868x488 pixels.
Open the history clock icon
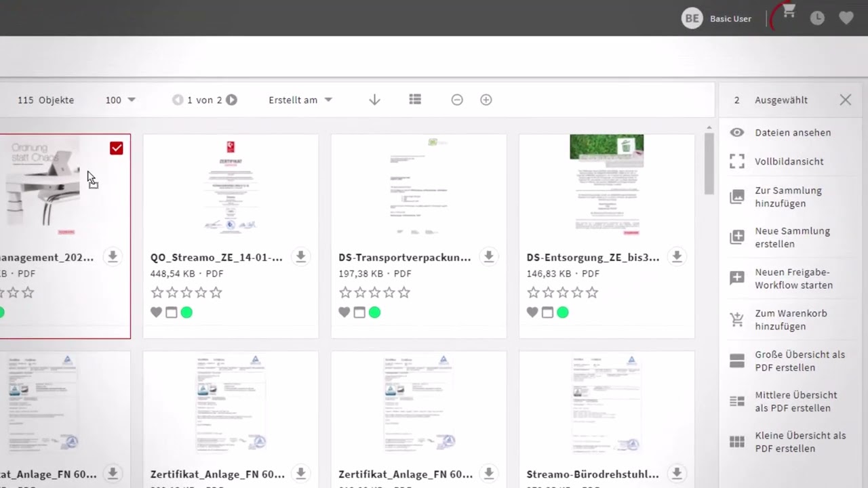click(x=818, y=18)
